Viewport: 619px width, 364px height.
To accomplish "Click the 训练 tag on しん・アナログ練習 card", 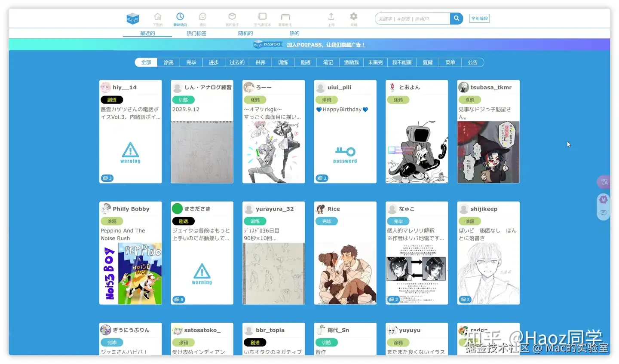I will [184, 100].
